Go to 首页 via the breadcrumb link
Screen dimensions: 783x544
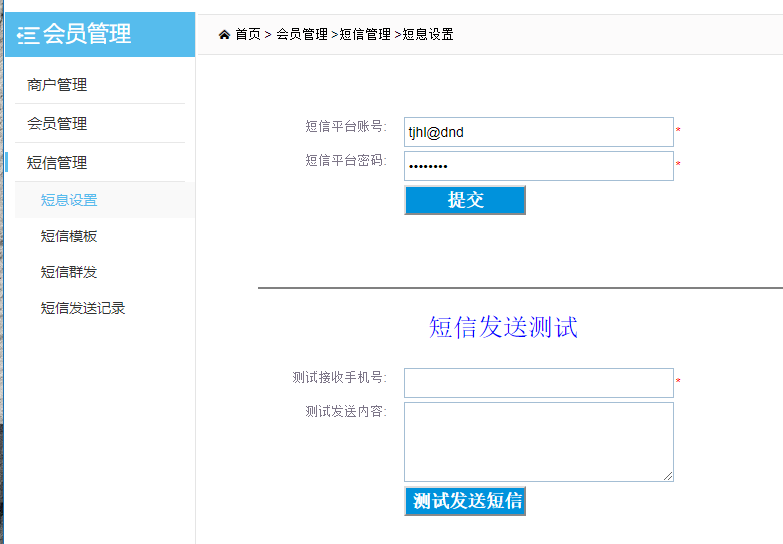(x=248, y=35)
